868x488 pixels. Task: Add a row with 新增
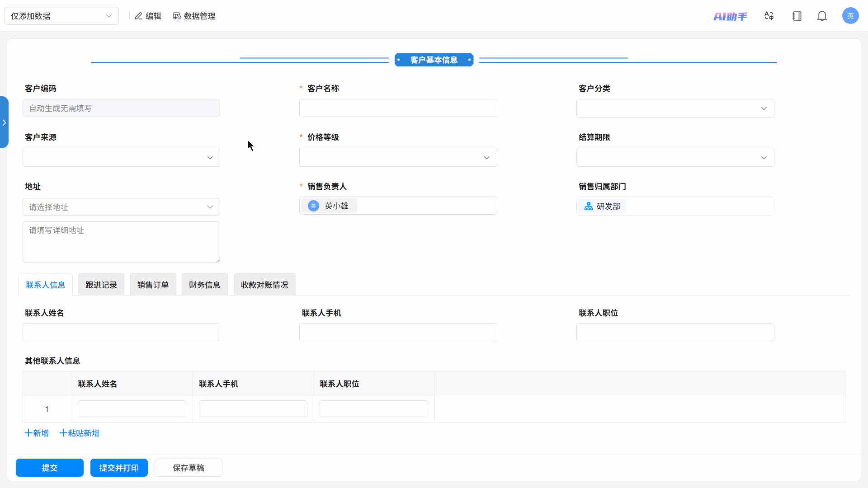pos(37,433)
